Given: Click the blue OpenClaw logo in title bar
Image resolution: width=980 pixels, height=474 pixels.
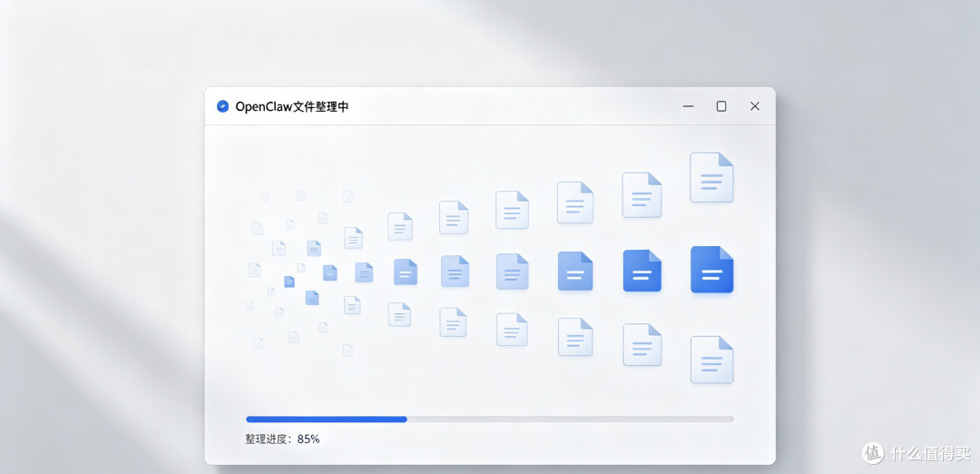Looking at the screenshot, I should pos(222,106).
